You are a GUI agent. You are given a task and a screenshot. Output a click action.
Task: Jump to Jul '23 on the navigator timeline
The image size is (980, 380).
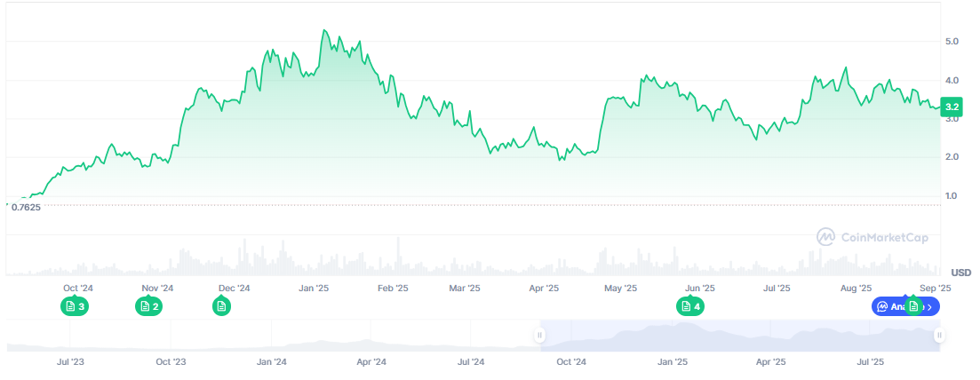coord(70,361)
